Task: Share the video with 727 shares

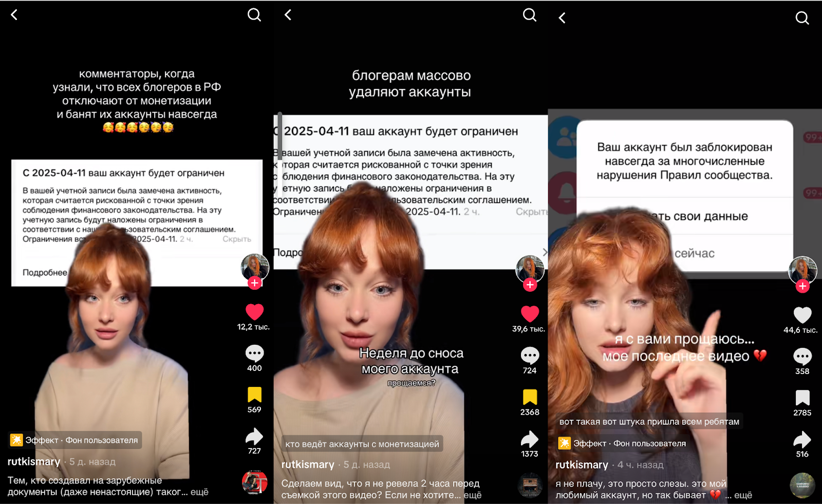Action: 254,437
